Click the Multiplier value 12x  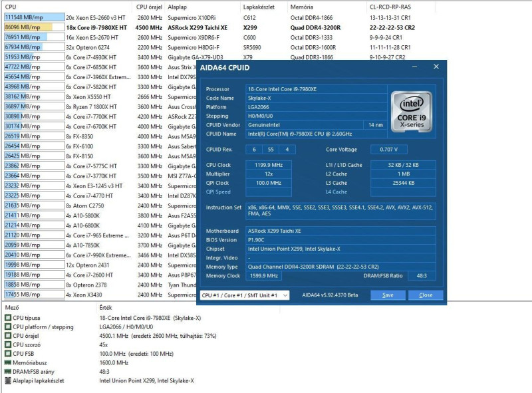269,174
